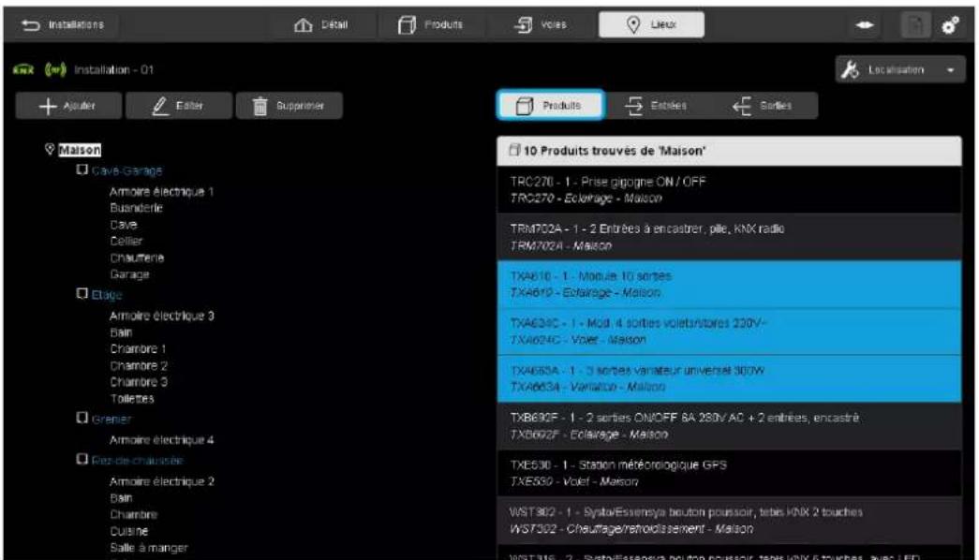Select Bain under Rez-de-chaussée
979x560 pixels.
pyautogui.click(x=121, y=498)
